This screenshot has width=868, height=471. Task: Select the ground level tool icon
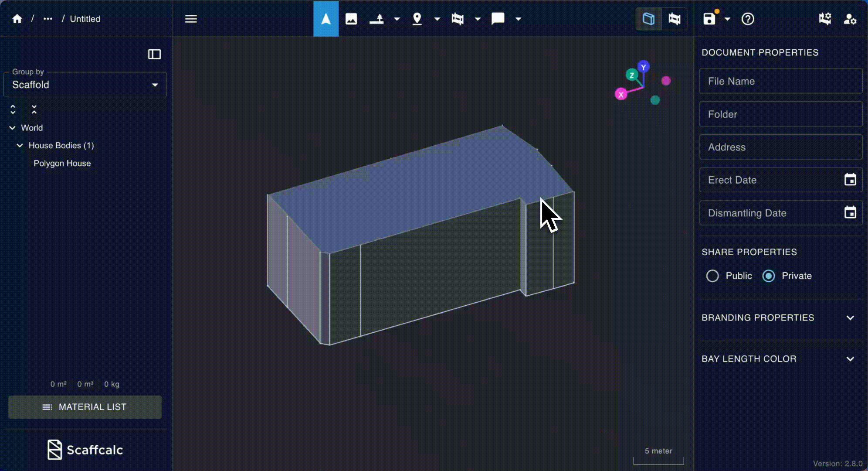click(377, 19)
